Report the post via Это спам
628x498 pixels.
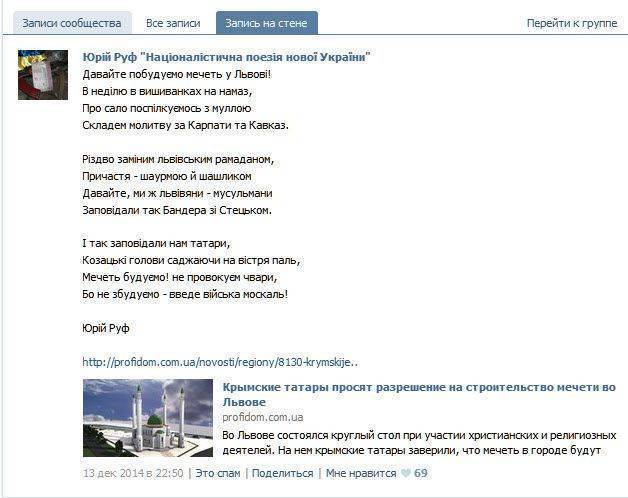click(x=218, y=473)
